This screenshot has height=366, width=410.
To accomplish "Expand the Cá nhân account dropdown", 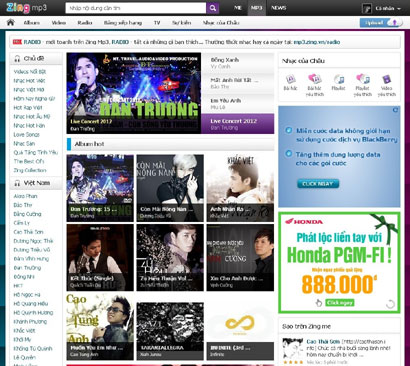I will [388, 8].
